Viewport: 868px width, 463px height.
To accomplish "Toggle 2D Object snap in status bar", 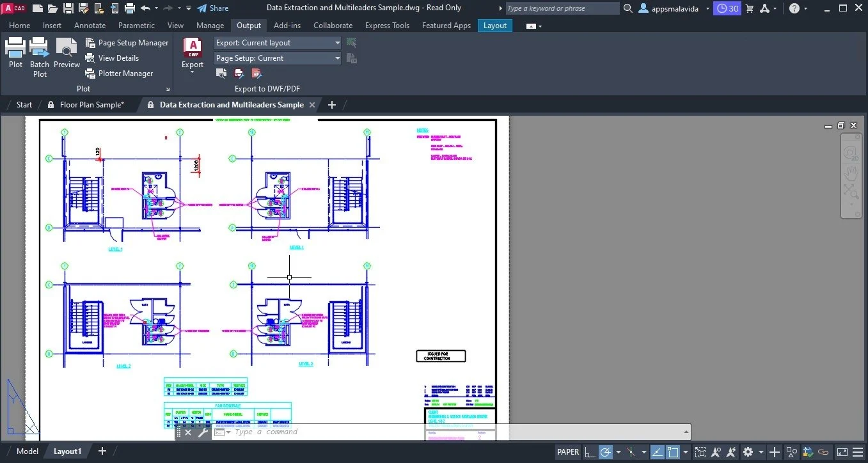I will point(672,452).
